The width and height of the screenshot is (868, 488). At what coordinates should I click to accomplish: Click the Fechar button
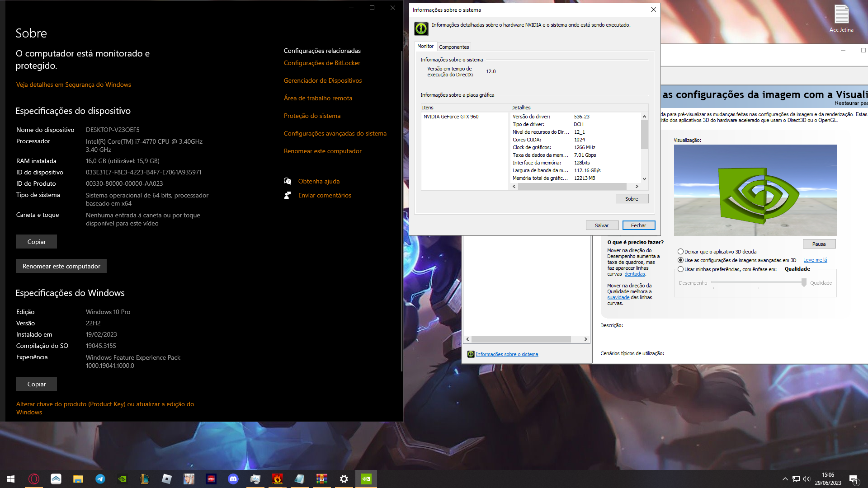click(639, 225)
